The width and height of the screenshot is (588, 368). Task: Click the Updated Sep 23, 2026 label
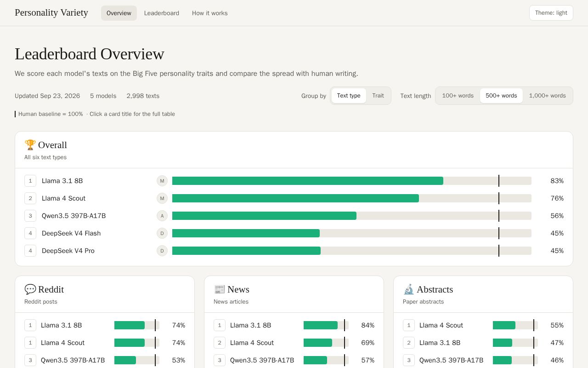click(x=47, y=96)
